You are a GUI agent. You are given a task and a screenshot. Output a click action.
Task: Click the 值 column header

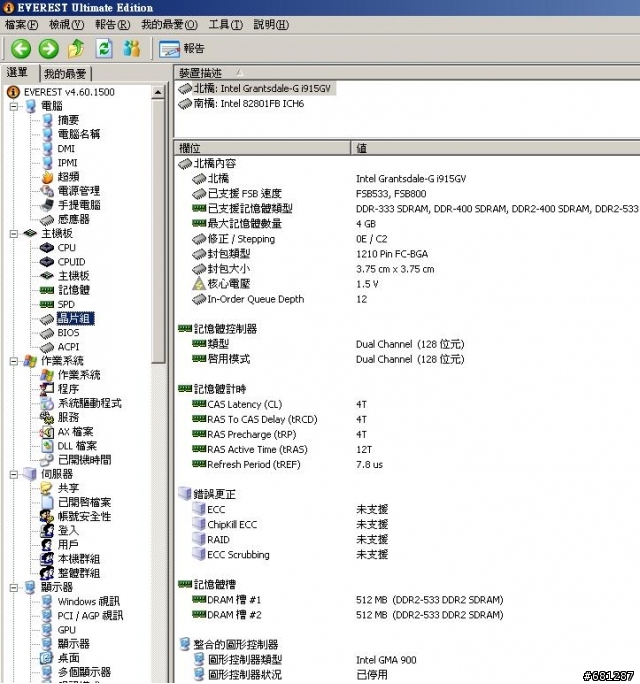496,148
